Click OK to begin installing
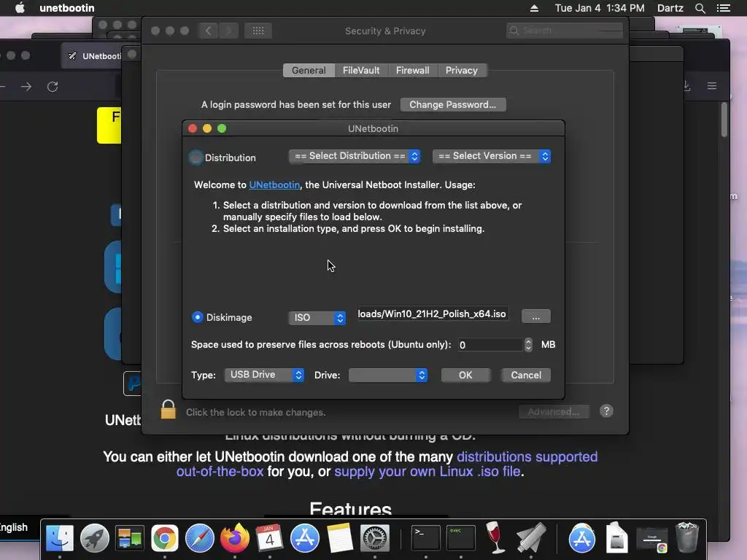 click(465, 376)
